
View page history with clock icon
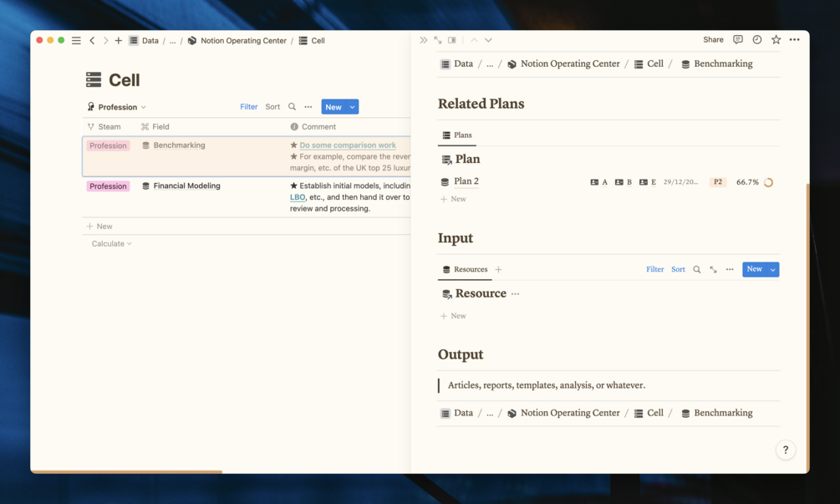click(x=757, y=39)
